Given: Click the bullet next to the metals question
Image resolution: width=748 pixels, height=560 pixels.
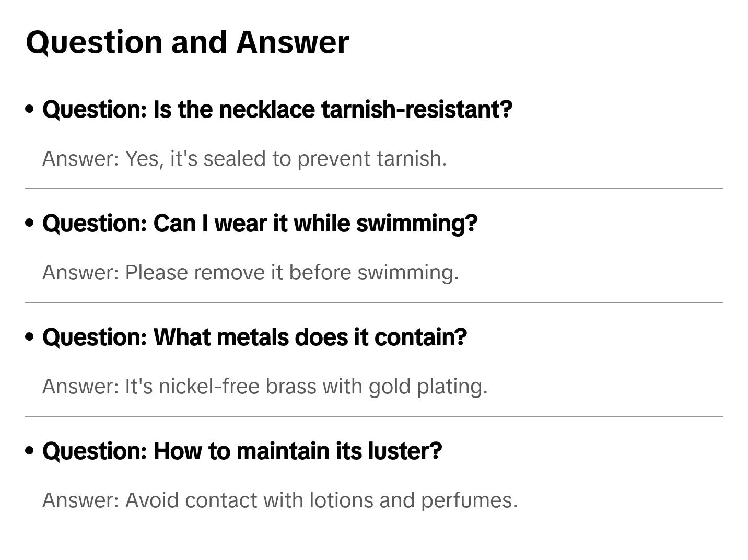Looking at the screenshot, I should tap(30, 337).
